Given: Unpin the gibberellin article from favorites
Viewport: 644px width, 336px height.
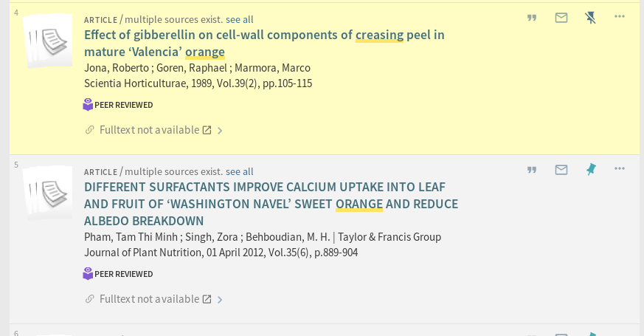Looking at the screenshot, I should coord(590,18).
